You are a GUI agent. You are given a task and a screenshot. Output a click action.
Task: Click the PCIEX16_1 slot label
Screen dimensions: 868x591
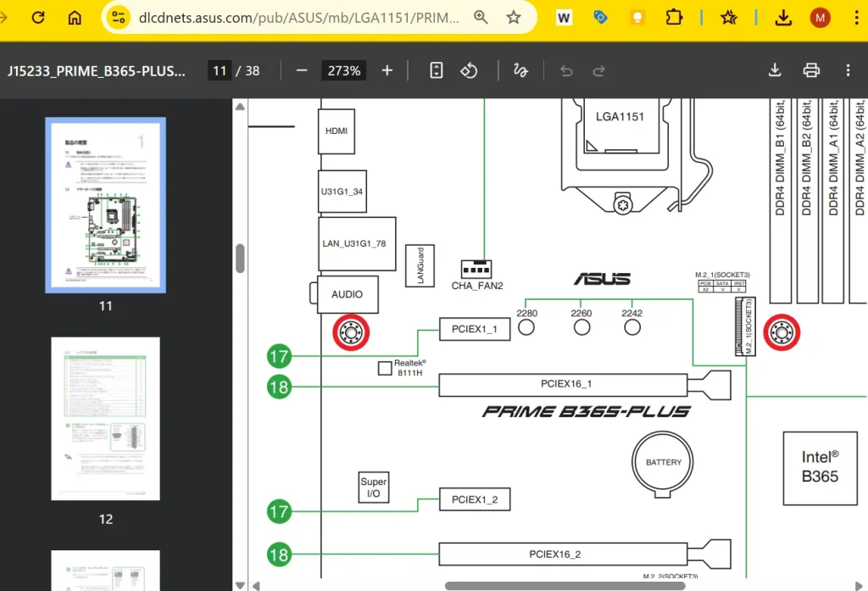pyautogui.click(x=565, y=384)
